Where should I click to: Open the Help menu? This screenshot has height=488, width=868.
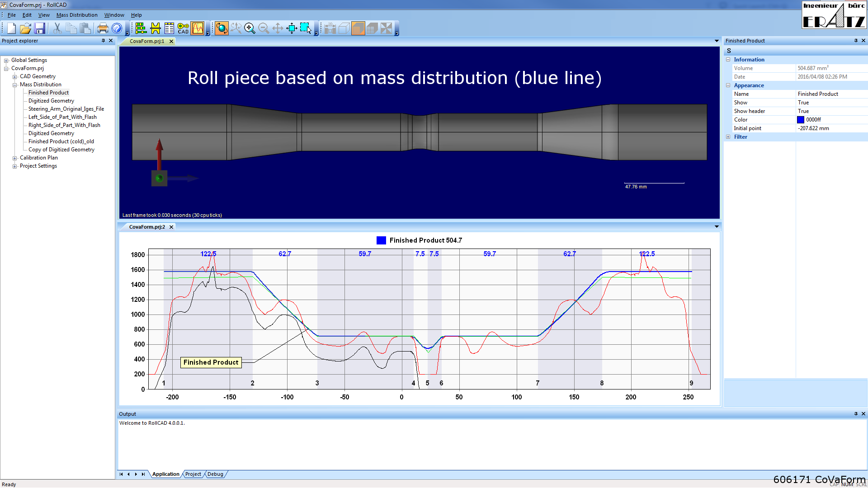pyautogui.click(x=136, y=15)
